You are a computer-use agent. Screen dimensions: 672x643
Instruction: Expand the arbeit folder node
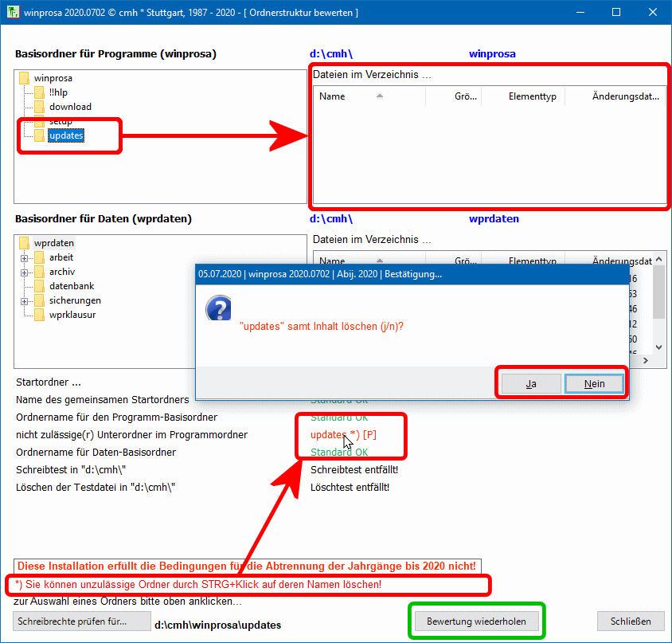[24, 258]
